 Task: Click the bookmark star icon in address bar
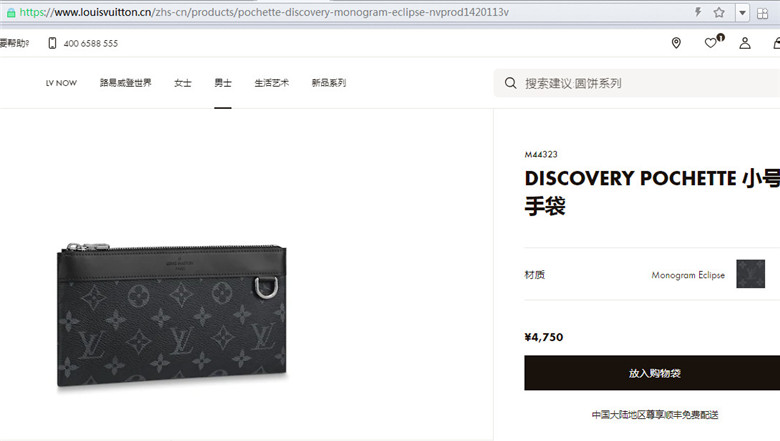pos(719,12)
